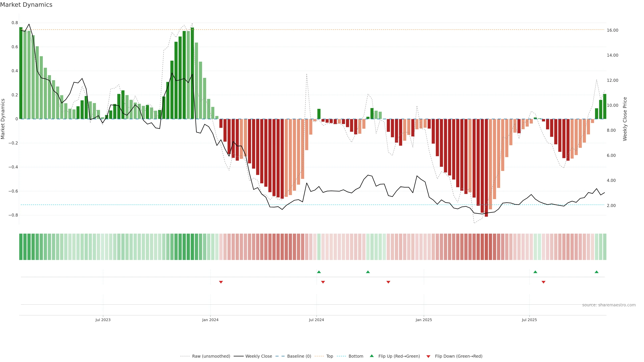Toggle the Baseline (0) legend entry
This screenshot has width=644, height=362.
pyautogui.click(x=299, y=356)
